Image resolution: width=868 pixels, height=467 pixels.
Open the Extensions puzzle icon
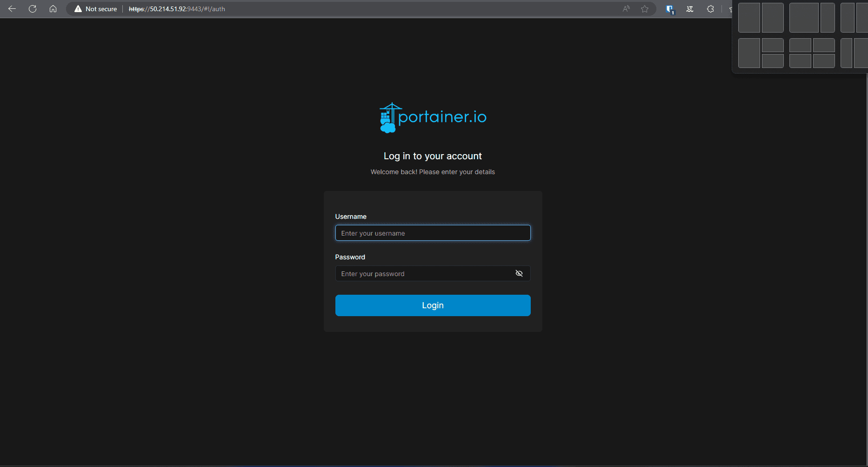point(710,9)
